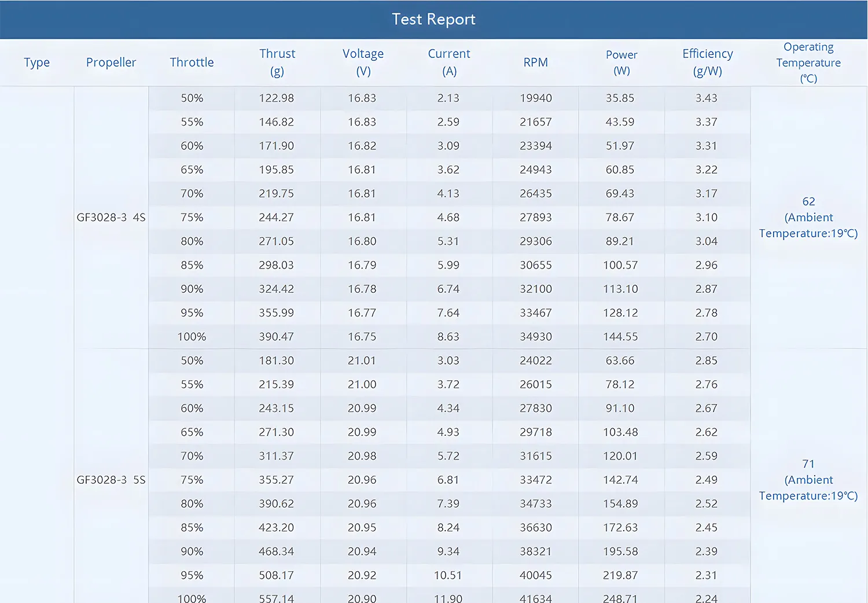Click the GF3028-3 5S propeller cell
Screen dimensions: 868x603
point(111,480)
